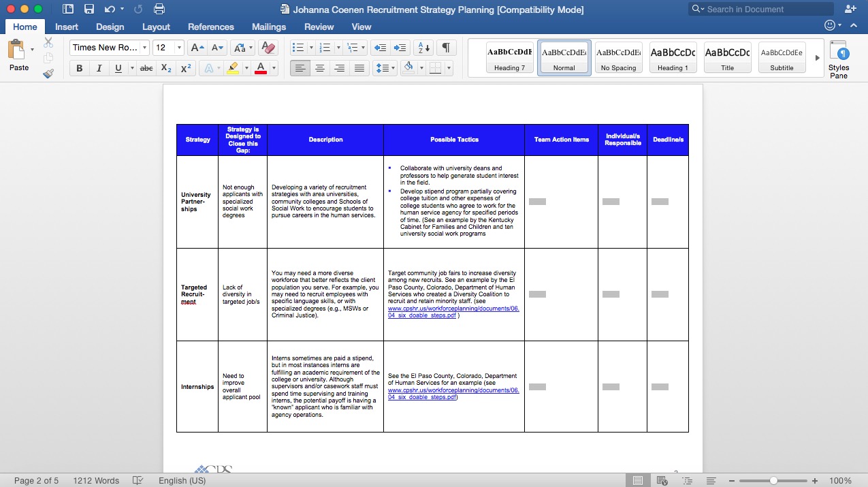
Task: Apply the Heading 1 style
Action: pos(673,58)
